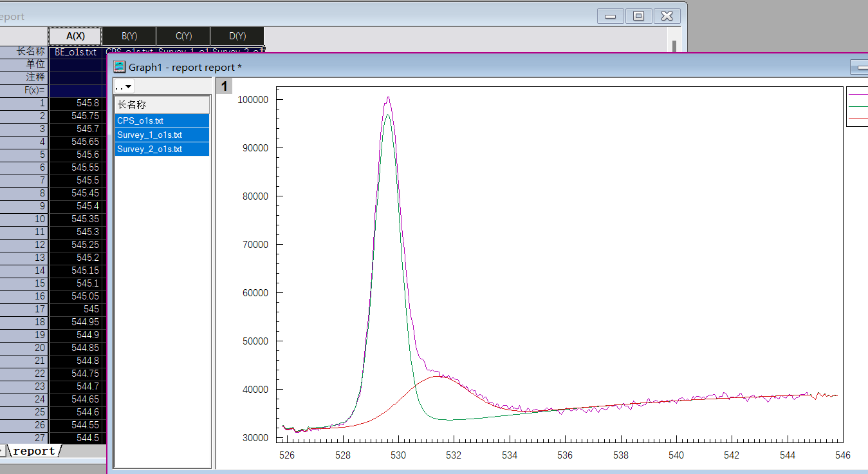This screenshot has width=868, height=474.
Task: Switch to the report sheet tab
Action: (35, 451)
